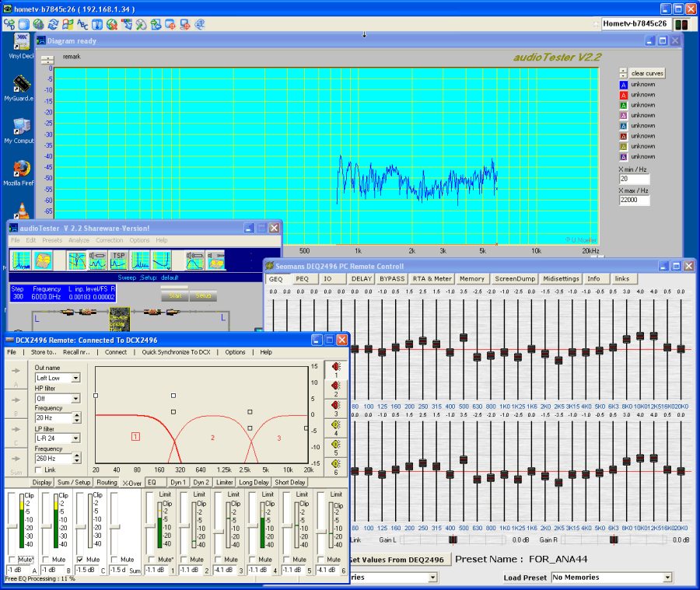Open the Load Preset dropdown showing No Memories
The width and height of the screenshot is (700, 590).
[x=612, y=578]
